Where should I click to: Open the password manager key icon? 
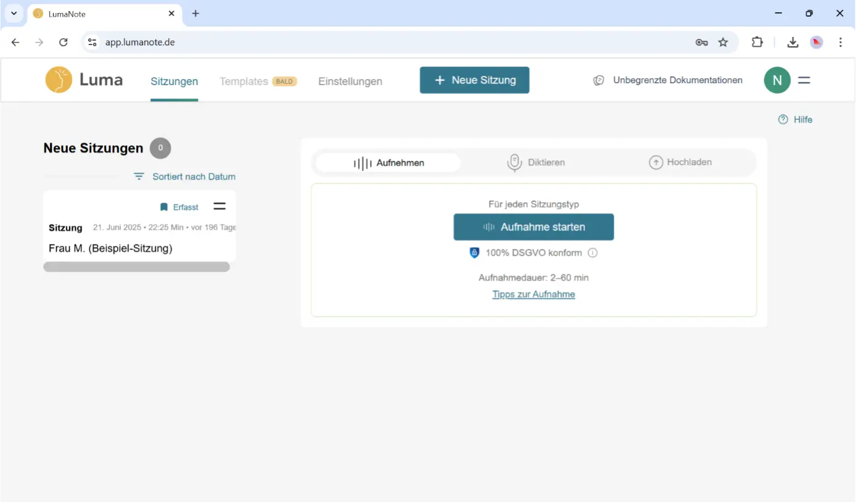click(701, 43)
